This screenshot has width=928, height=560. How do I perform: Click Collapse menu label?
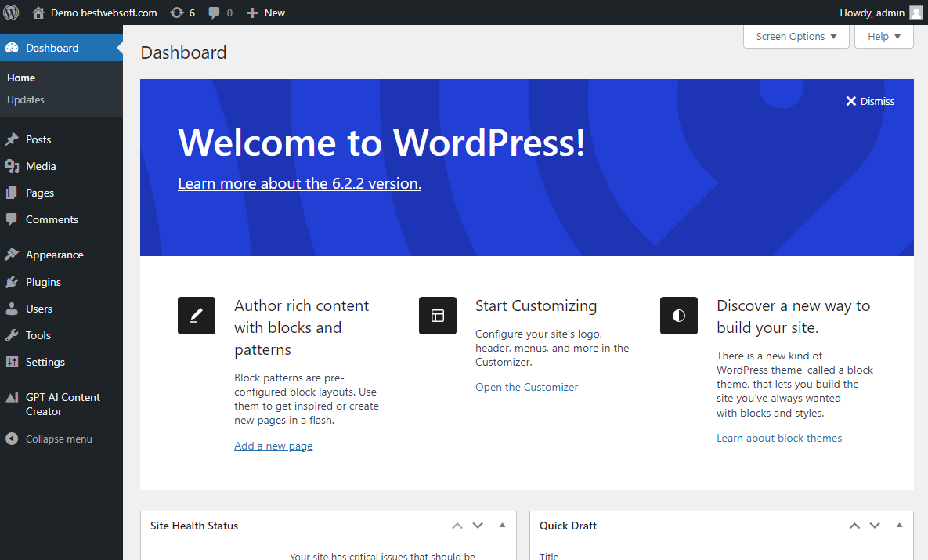pos(59,439)
